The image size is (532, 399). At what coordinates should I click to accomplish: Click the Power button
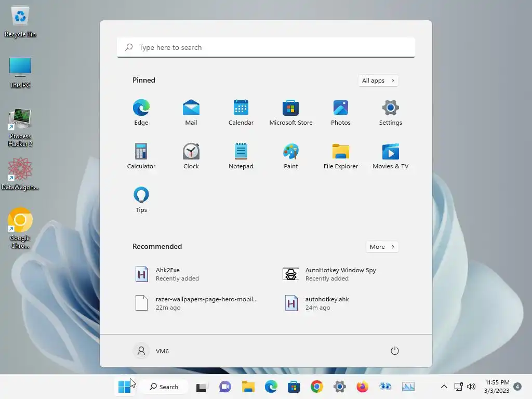pos(395,351)
